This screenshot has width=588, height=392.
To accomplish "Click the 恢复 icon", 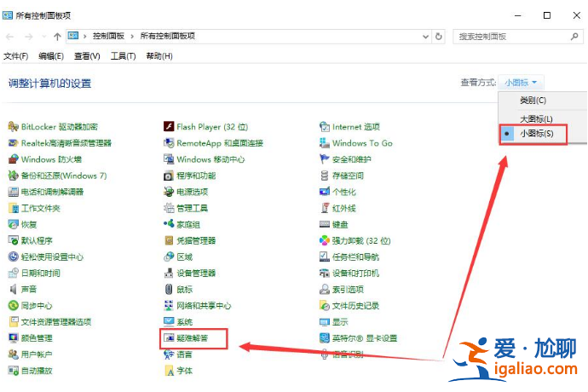I will [13, 224].
